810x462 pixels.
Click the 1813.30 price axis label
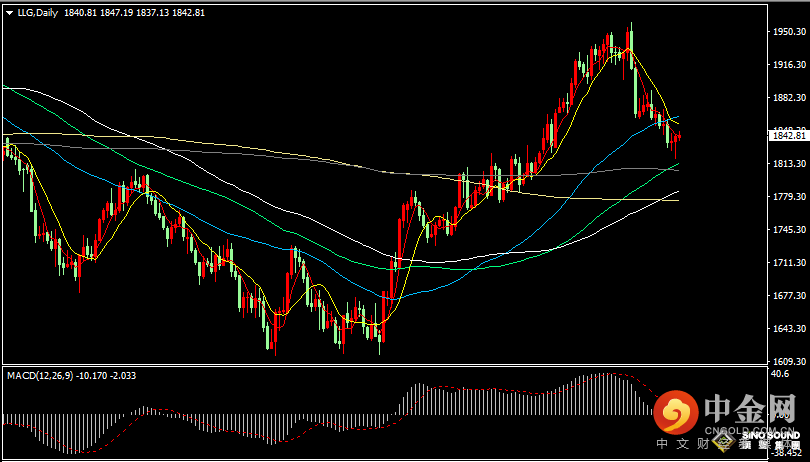[x=789, y=164]
